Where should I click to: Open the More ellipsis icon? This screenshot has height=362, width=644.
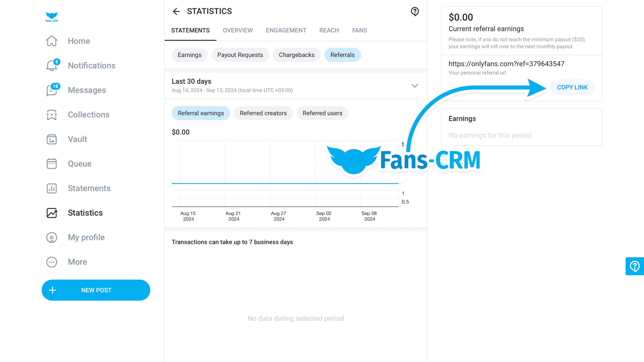(x=52, y=262)
